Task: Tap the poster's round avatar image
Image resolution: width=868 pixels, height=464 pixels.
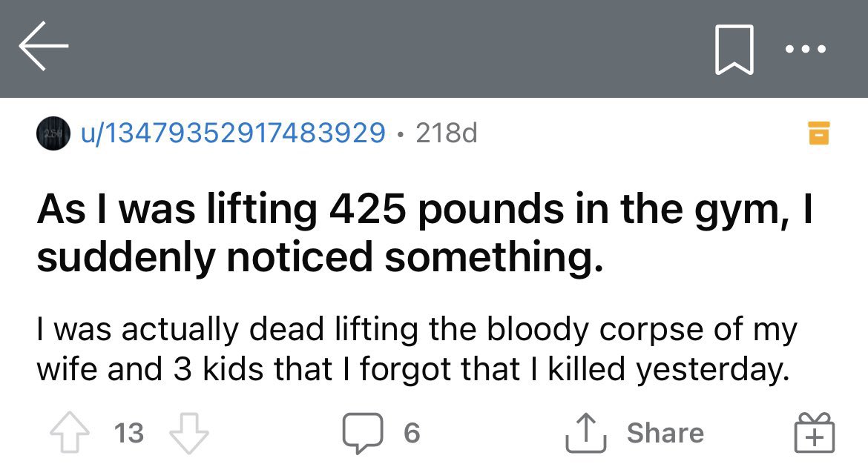Action: click(52, 133)
